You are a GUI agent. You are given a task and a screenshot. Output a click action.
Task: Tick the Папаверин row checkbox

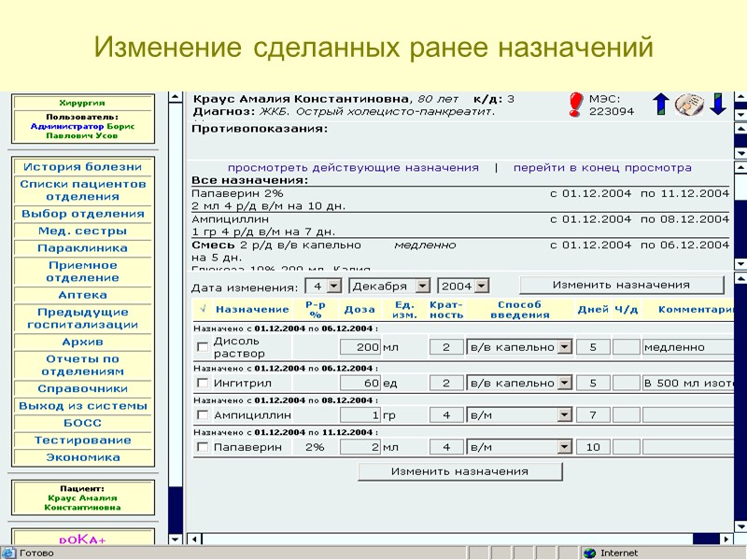point(203,447)
